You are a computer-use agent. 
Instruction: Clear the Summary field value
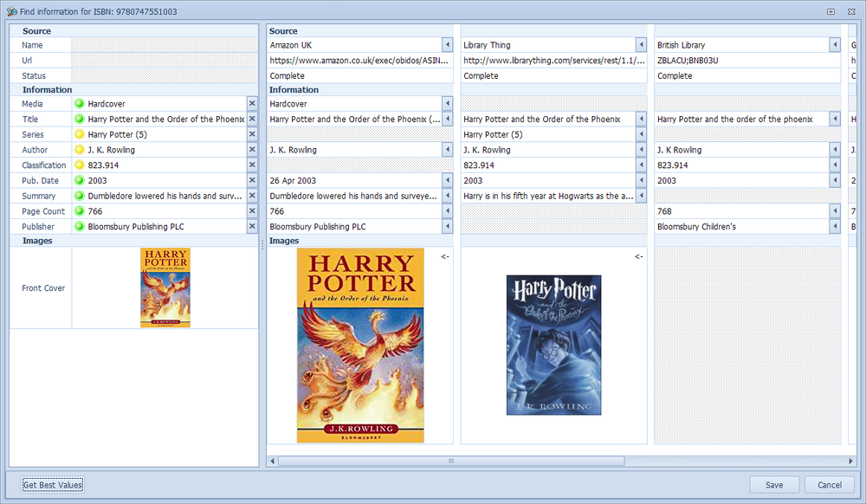tap(252, 196)
